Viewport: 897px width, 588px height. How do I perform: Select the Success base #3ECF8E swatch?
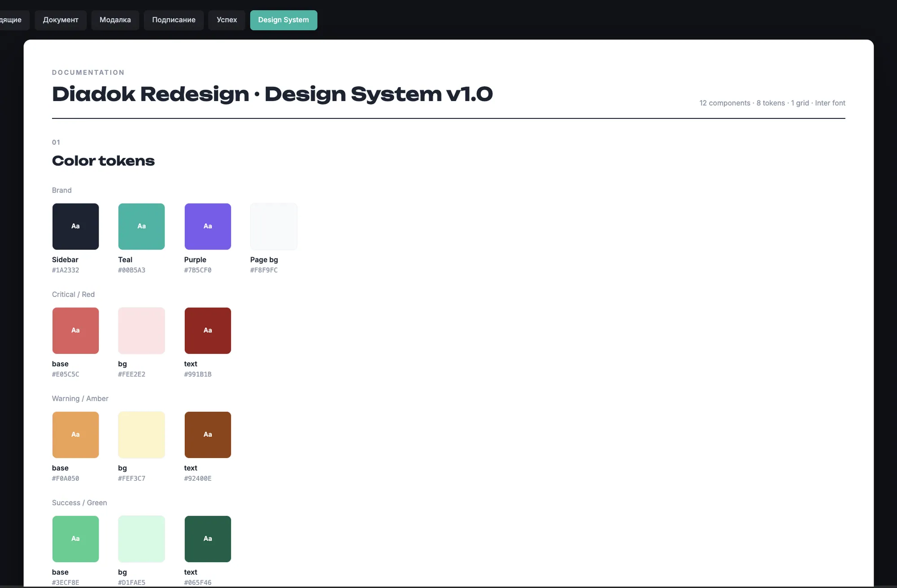(75, 539)
